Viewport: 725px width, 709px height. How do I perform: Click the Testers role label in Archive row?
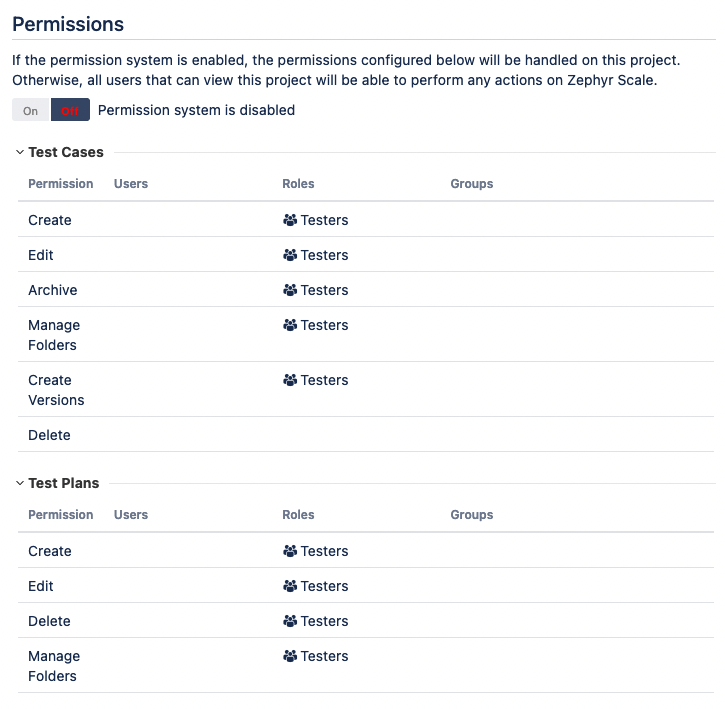pyautogui.click(x=324, y=290)
